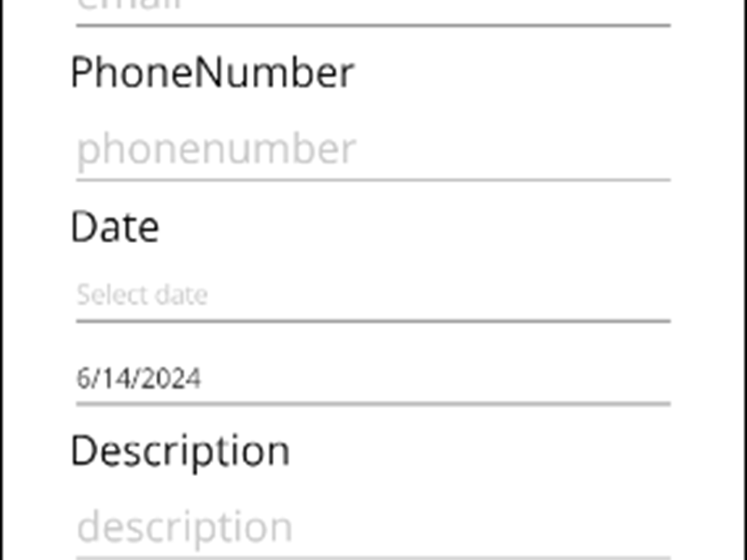Activate the date field showing 6/14/2024
The height and width of the screenshot is (560, 747).
coord(373,379)
